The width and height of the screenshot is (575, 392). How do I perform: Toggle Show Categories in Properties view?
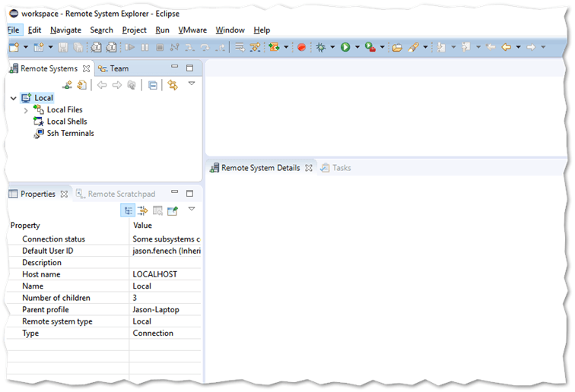pos(128,210)
